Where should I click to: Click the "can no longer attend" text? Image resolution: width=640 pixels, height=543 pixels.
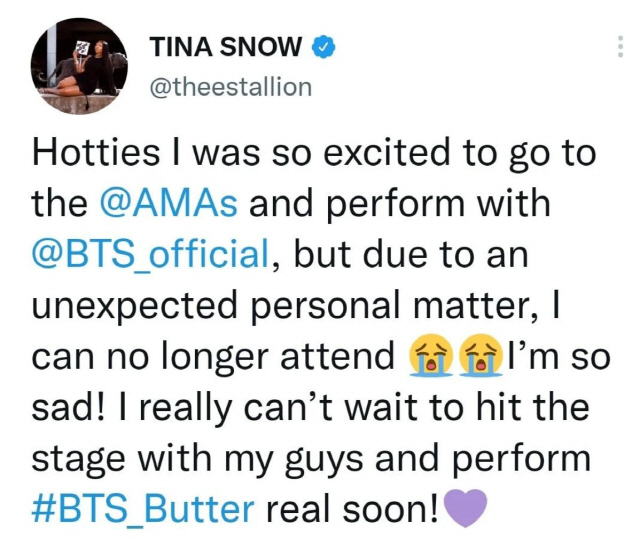click(215, 356)
